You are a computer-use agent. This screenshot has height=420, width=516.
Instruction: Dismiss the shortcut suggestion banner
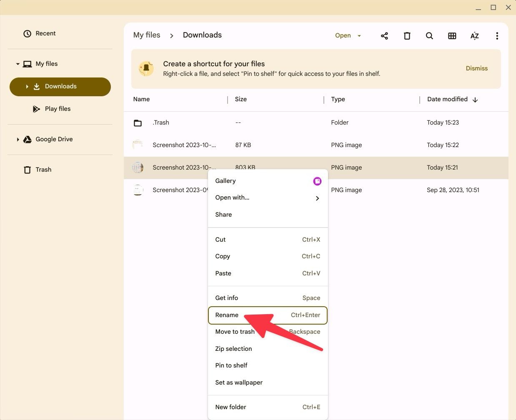[x=476, y=68]
